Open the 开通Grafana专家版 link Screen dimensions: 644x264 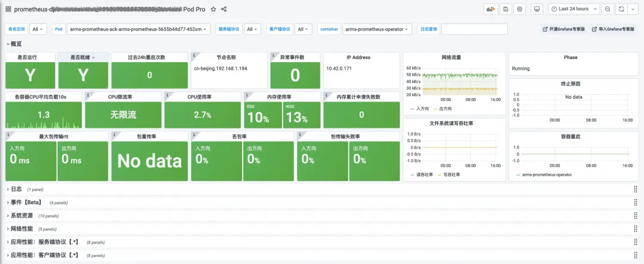pos(564,29)
